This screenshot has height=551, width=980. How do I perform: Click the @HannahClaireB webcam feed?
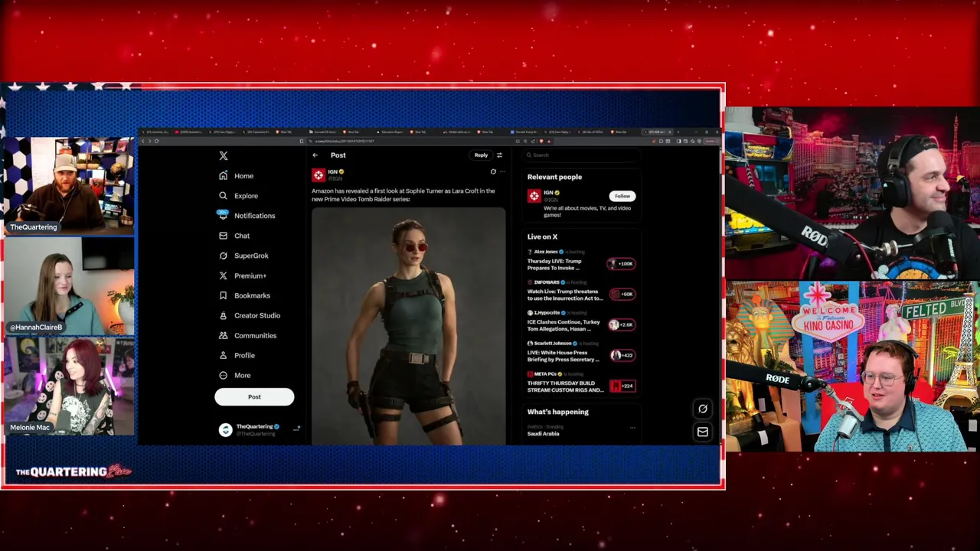coord(69,286)
